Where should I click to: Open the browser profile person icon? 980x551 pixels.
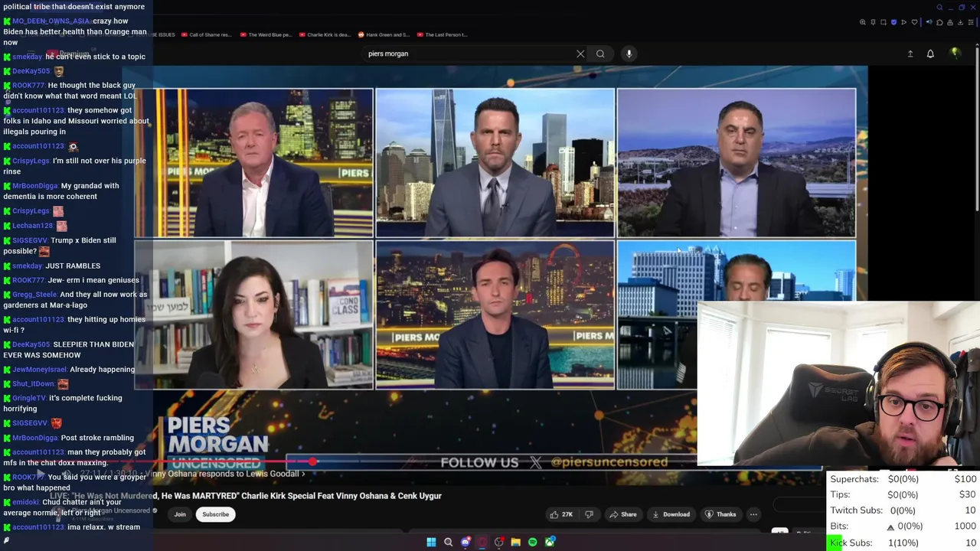pyautogui.click(x=950, y=22)
